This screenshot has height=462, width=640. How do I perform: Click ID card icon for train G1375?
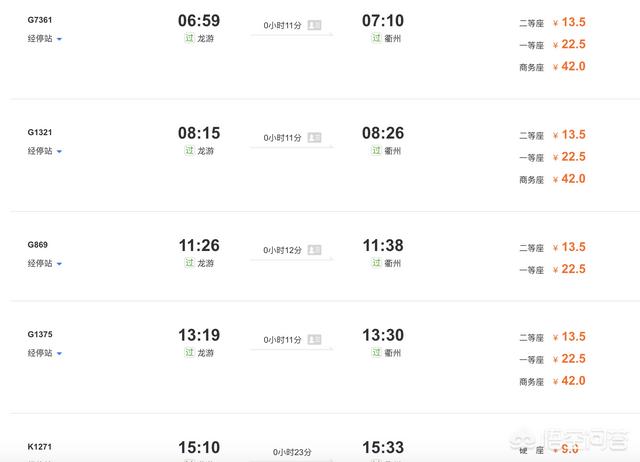click(314, 340)
